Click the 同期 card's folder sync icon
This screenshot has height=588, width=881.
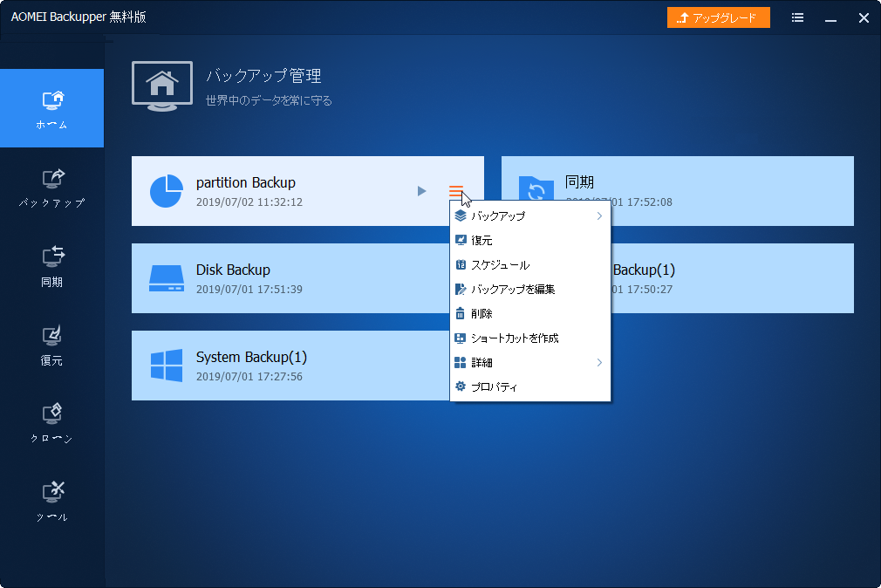click(x=536, y=188)
